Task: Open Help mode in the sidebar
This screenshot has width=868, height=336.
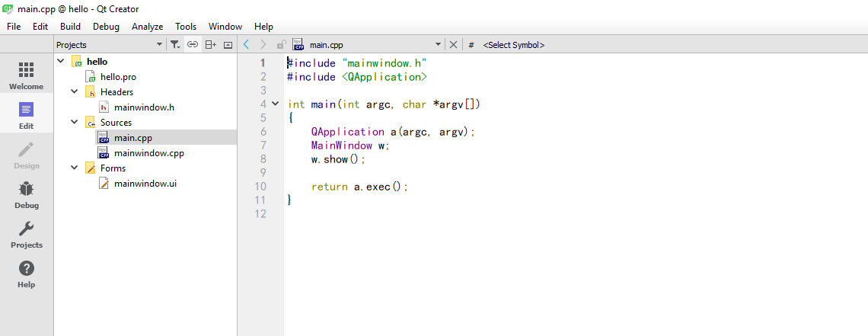Action: click(x=26, y=274)
